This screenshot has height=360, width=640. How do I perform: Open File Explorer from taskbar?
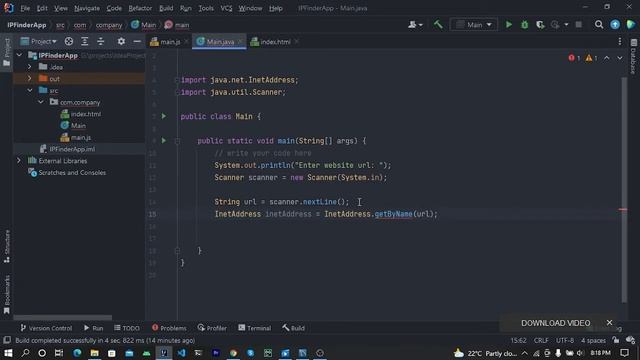94,353
